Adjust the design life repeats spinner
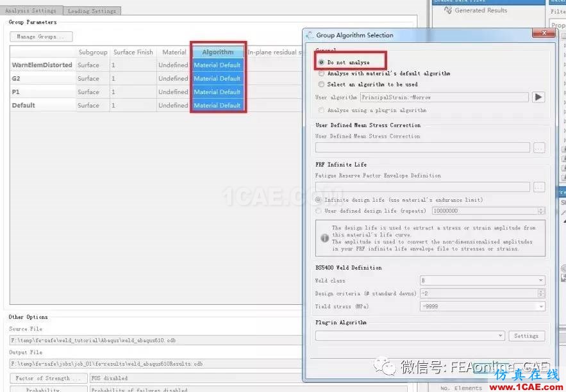Screen dimensions: 566x392 point(541,211)
